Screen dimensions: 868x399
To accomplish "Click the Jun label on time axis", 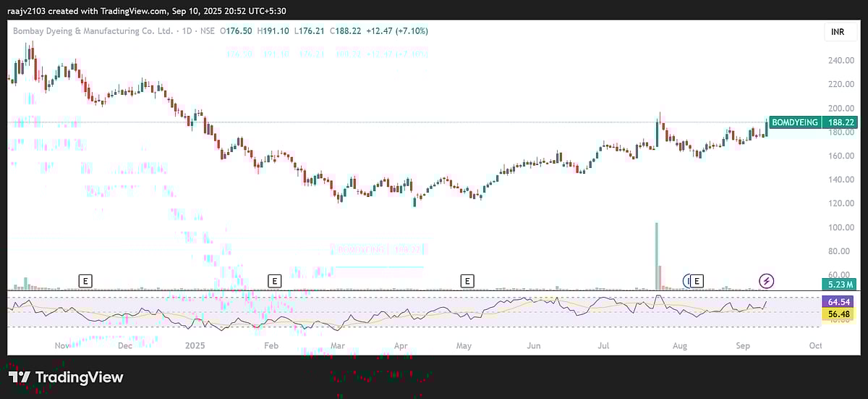I will point(533,346).
